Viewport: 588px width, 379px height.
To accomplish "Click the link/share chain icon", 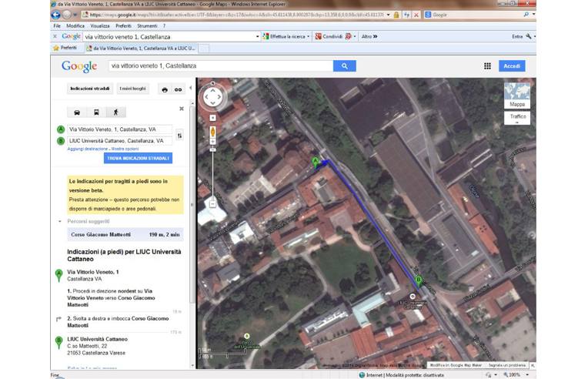I will pos(178,89).
